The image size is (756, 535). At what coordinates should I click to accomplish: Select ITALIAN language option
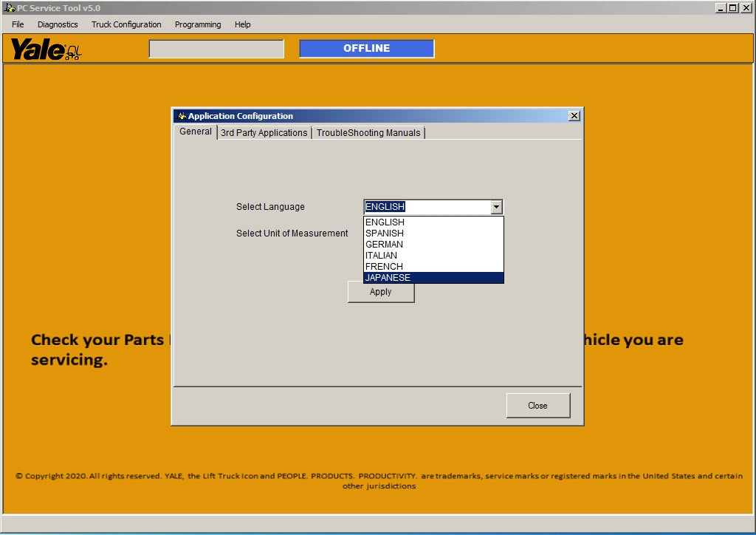point(381,256)
